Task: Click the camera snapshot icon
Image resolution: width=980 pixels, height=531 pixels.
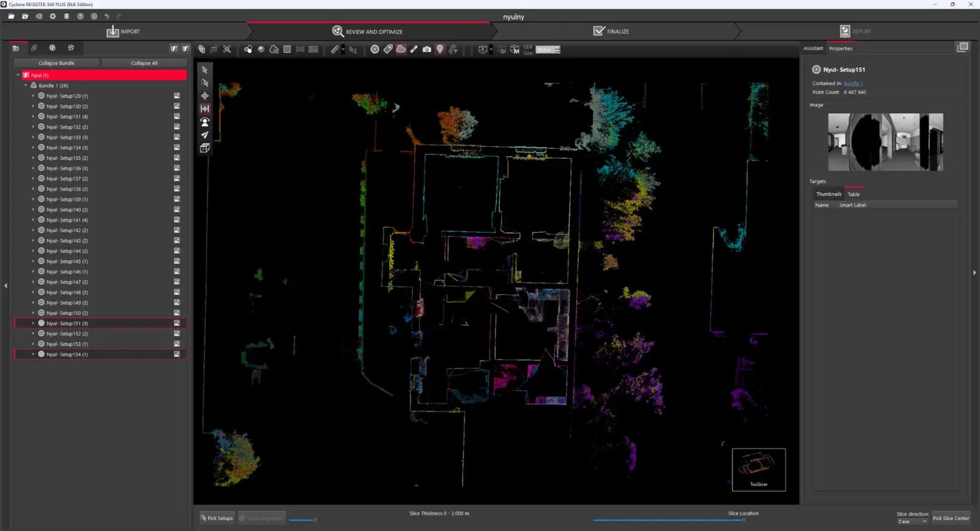Action: tap(427, 50)
